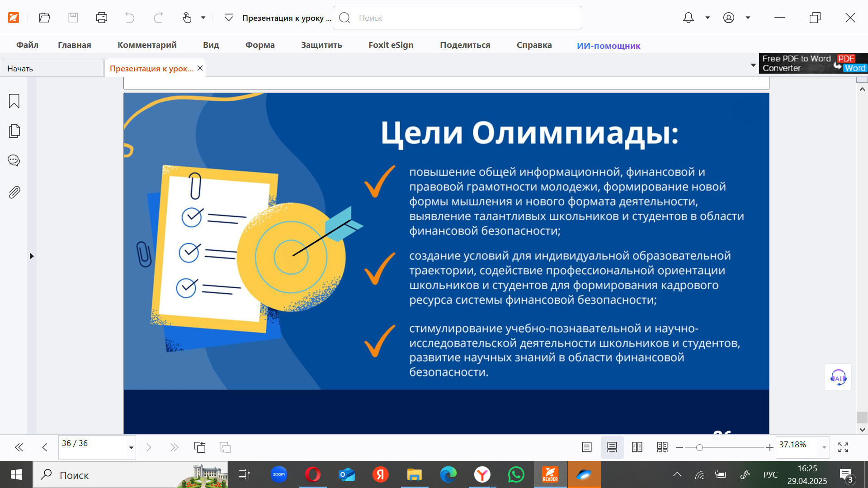This screenshot has width=868, height=488.
Task: Undo the last action
Action: (130, 18)
